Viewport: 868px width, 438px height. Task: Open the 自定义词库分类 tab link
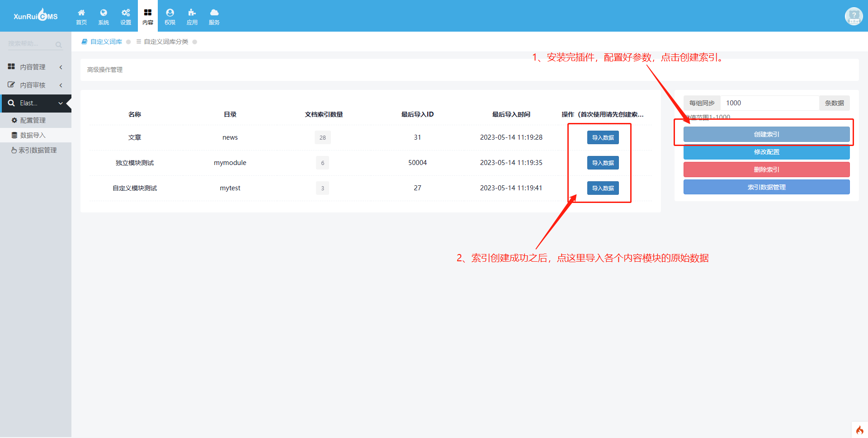166,42
